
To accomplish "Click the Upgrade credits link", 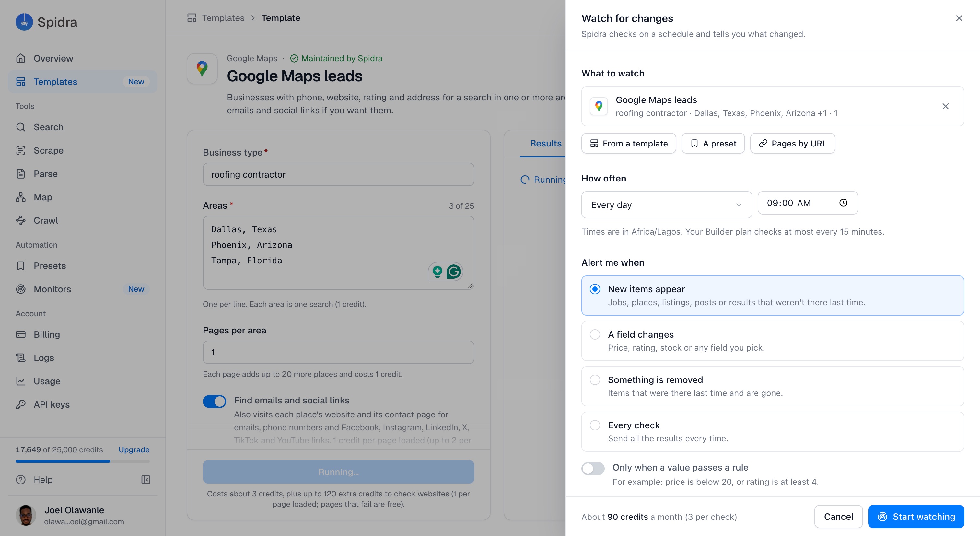I will click(134, 449).
